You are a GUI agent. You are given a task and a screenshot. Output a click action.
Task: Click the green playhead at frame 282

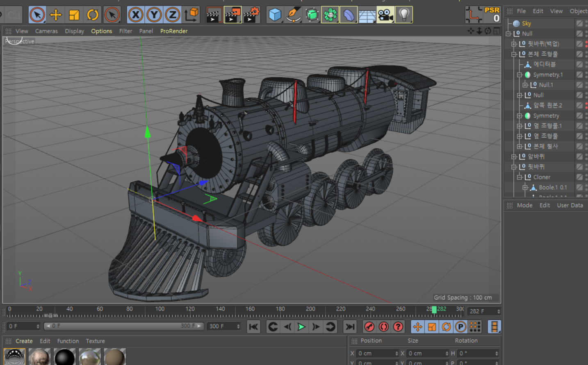pyautogui.click(x=434, y=310)
